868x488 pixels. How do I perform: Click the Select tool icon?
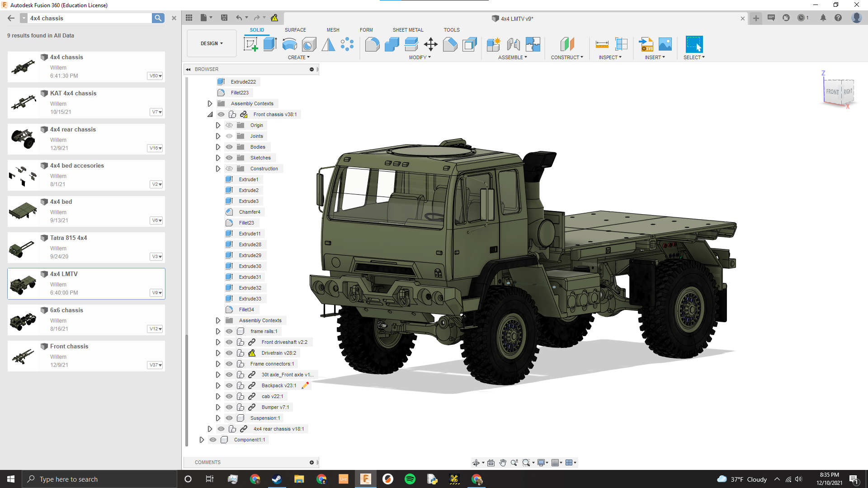pyautogui.click(x=694, y=44)
